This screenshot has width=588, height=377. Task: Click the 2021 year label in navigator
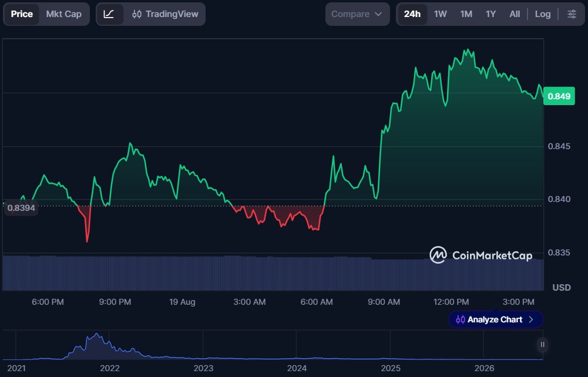[16, 368]
